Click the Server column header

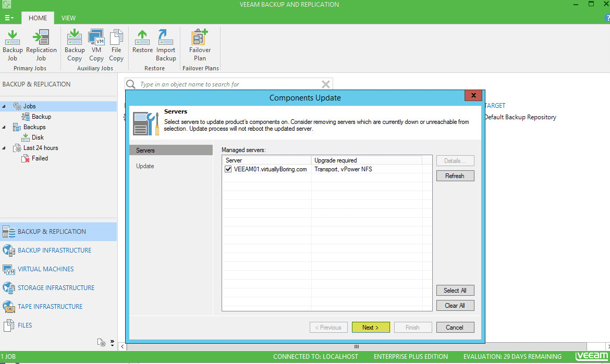click(267, 160)
